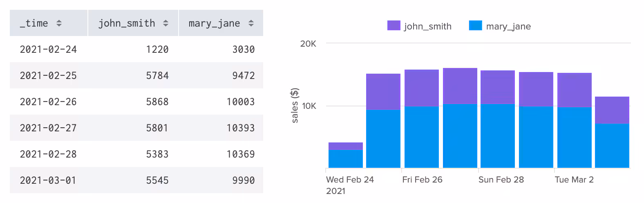This screenshot has width=644, height=203.
Task: Select the mary_jane column header text
Action: coord(214,23)
